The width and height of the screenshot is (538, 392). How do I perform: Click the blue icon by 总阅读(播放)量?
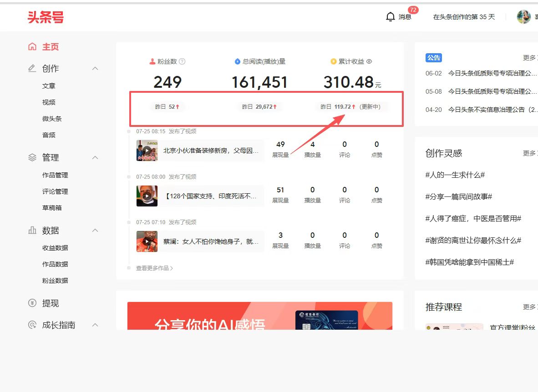pos(238,61)
